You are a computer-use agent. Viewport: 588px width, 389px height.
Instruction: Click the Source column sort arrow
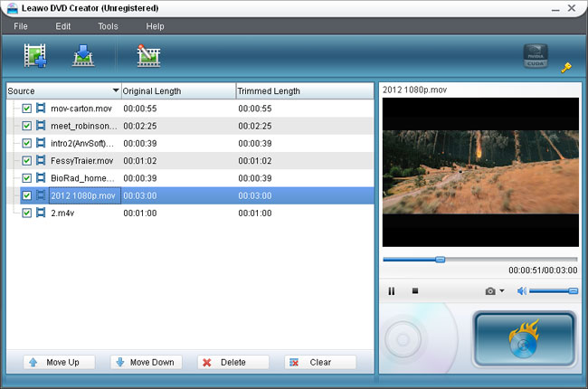click(x=116, y=90)
